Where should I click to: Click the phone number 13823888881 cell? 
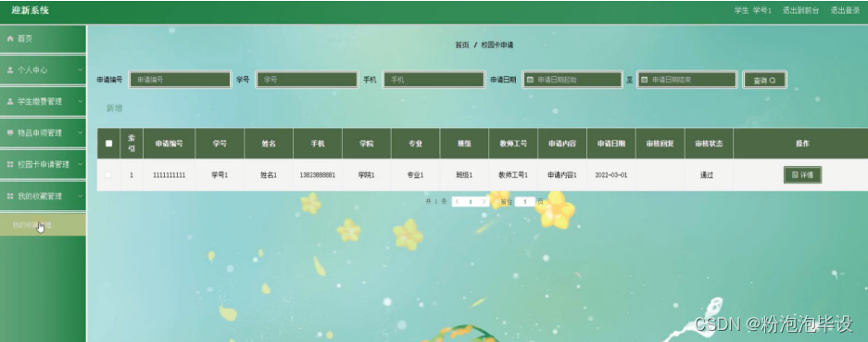point(317,175)
